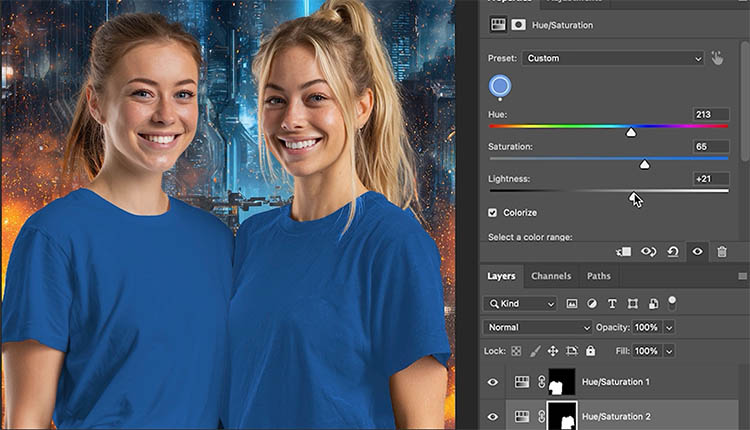Switch to the Layers tab
The image size is (750, 430).
501,276
